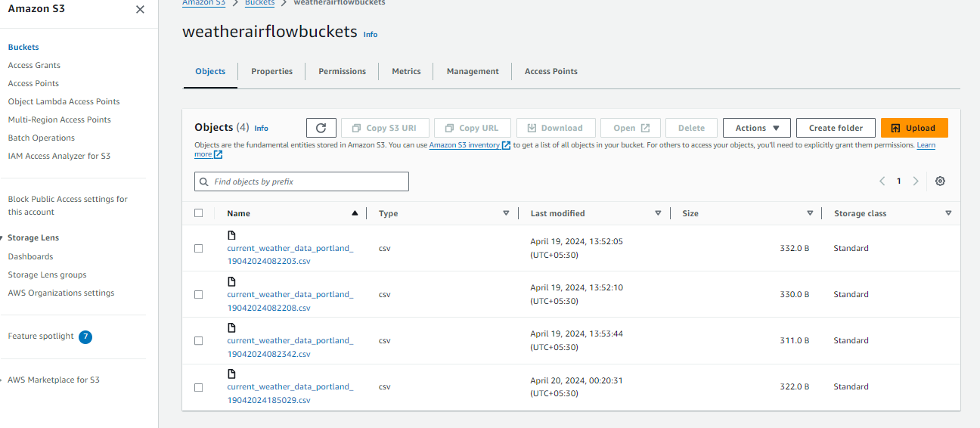Open Storage Lens Dashboards

tap(30, 256)
